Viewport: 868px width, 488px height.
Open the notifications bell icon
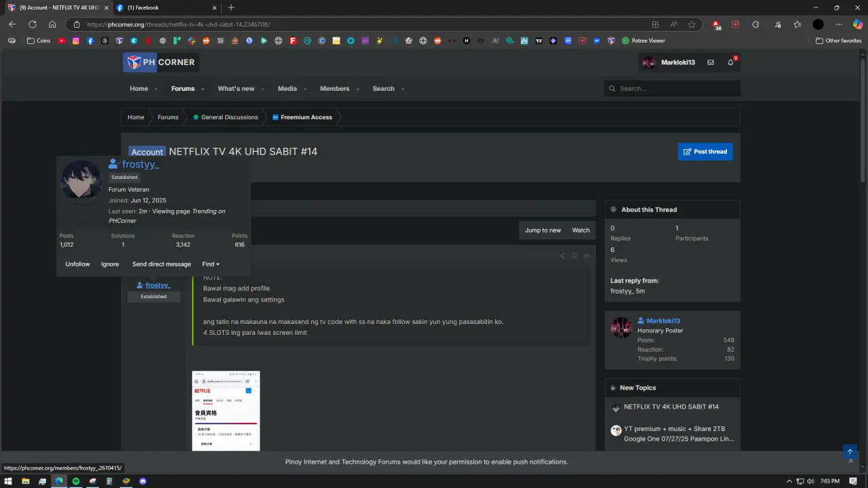(x=730, y=62)
